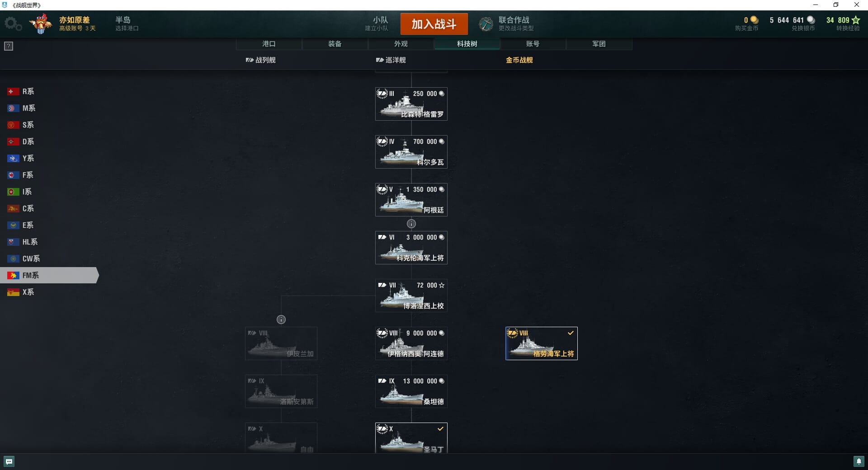Open the chat icon in bottom bar

point(9,461)
